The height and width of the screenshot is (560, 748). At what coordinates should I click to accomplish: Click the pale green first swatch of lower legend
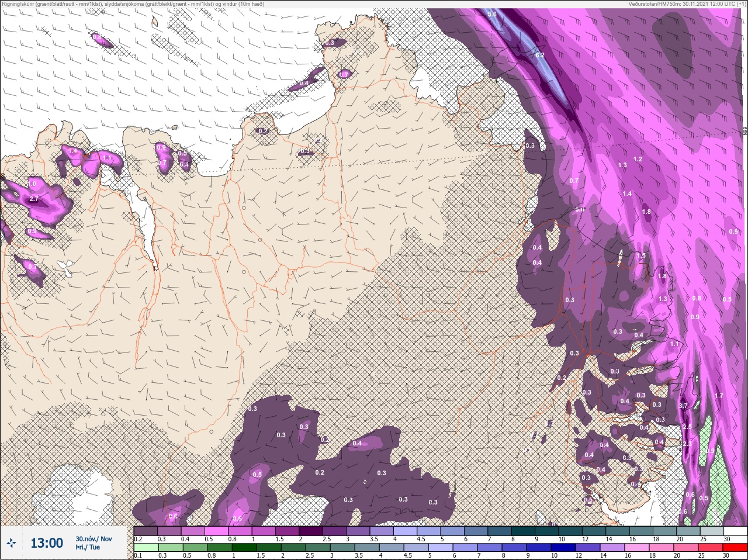(x=146, y=548)
